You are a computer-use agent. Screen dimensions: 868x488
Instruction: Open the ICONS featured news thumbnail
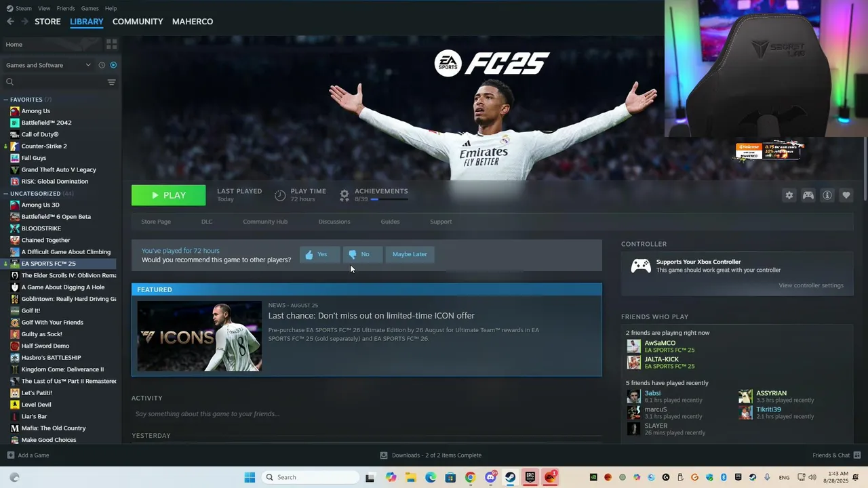click(x=199, y=336)
